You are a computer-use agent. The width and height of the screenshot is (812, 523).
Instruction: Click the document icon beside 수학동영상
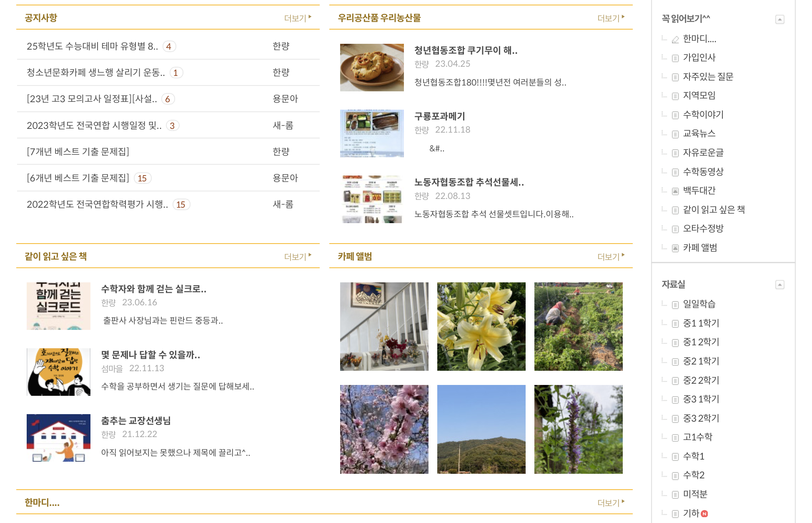pyautogui.click(x=675, y=172)
